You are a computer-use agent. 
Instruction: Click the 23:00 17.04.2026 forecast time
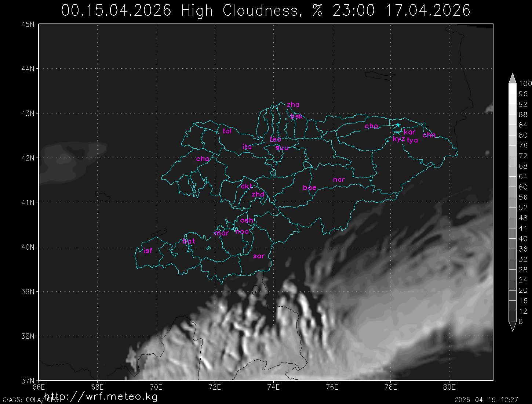tap(401, 10)
